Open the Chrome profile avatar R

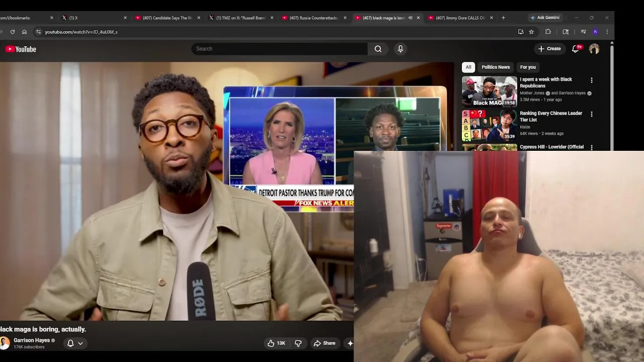tap(595, 32)
